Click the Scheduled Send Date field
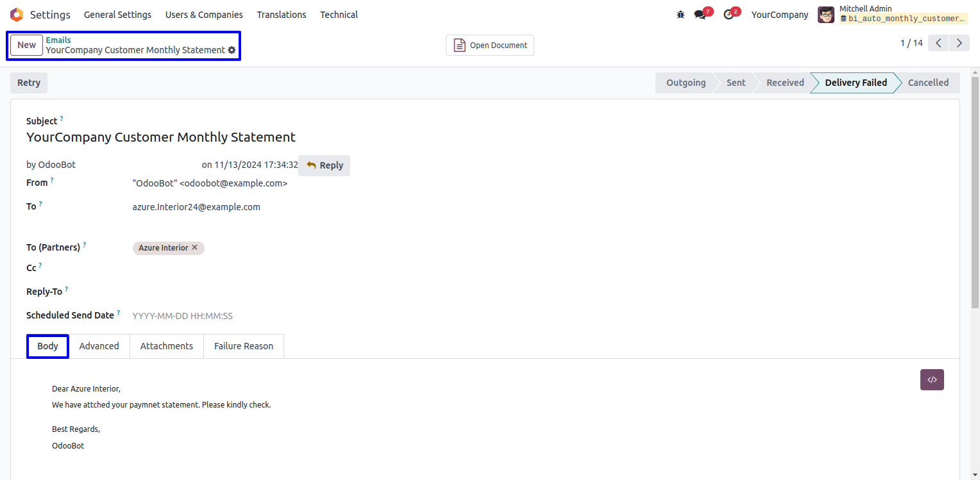Screen dimensions: 980x480 [183, 316]
